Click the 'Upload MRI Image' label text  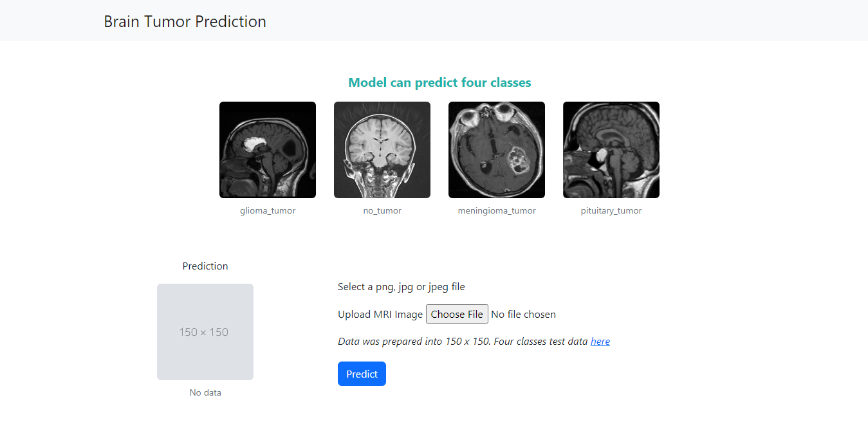[x=380, y=314]
